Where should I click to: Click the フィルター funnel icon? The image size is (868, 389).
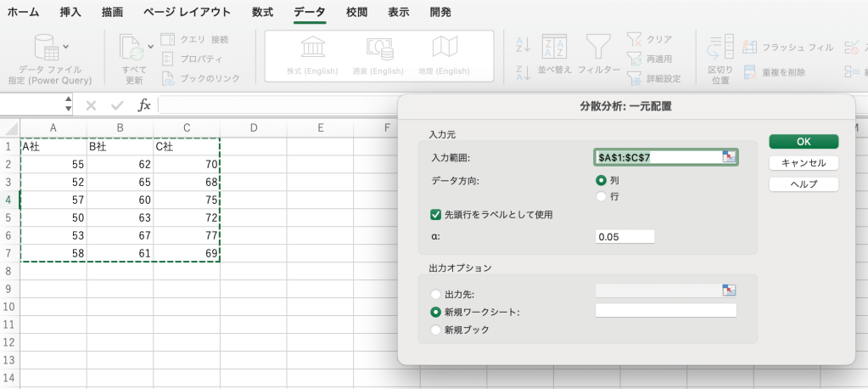(599, 48)
